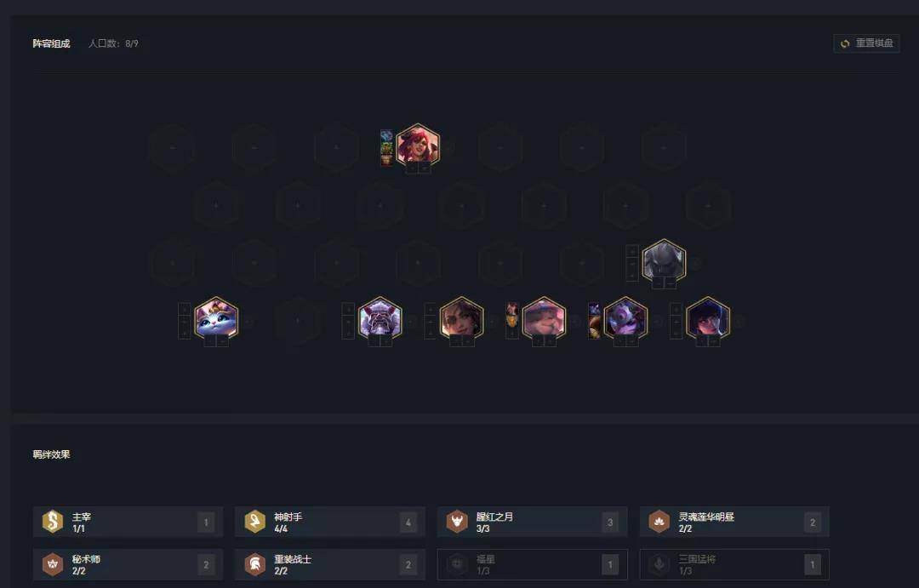Screen dimensions: 919x588
Task: Click the 腥红之月 trait icon
Action: (x=457, y=522)
